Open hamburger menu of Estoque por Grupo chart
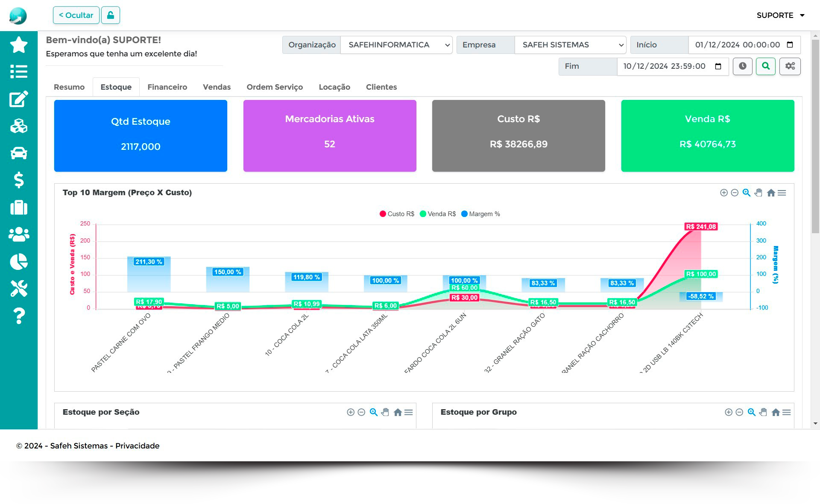The height and width of the screenshot is (504, 820). [x=787, y=412]
